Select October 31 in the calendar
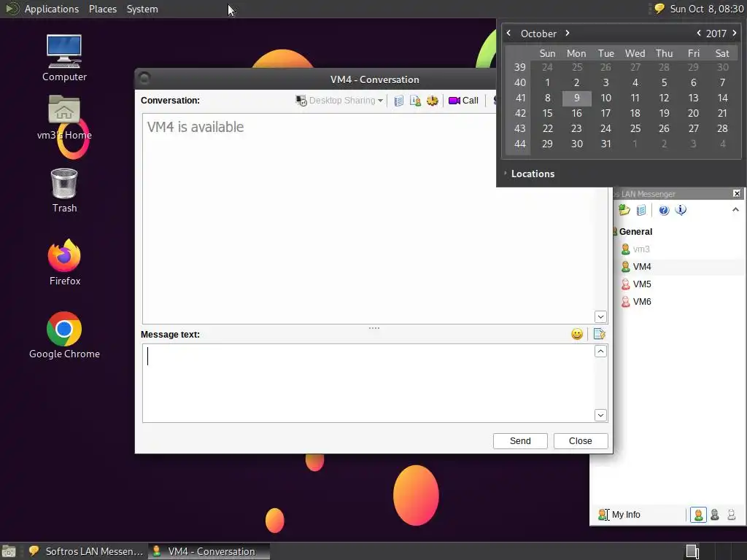 (x=606, y=144)
